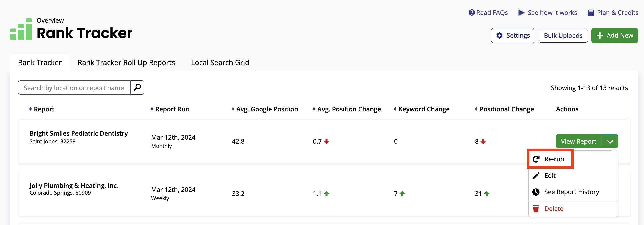The width and height of the screenshot is (644, 225).
Task: Open Settings with the gear button
Action: coord(513,35)
